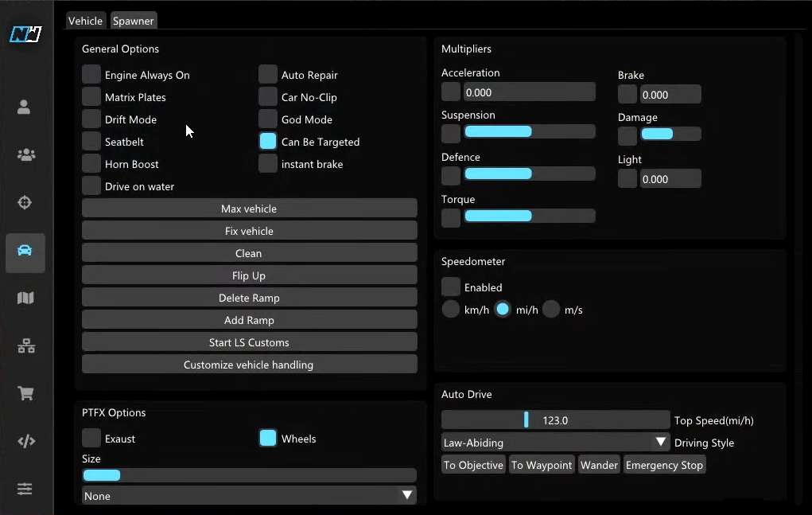Expand the Law-Abiding driving style dropdown

pos(555,443)
